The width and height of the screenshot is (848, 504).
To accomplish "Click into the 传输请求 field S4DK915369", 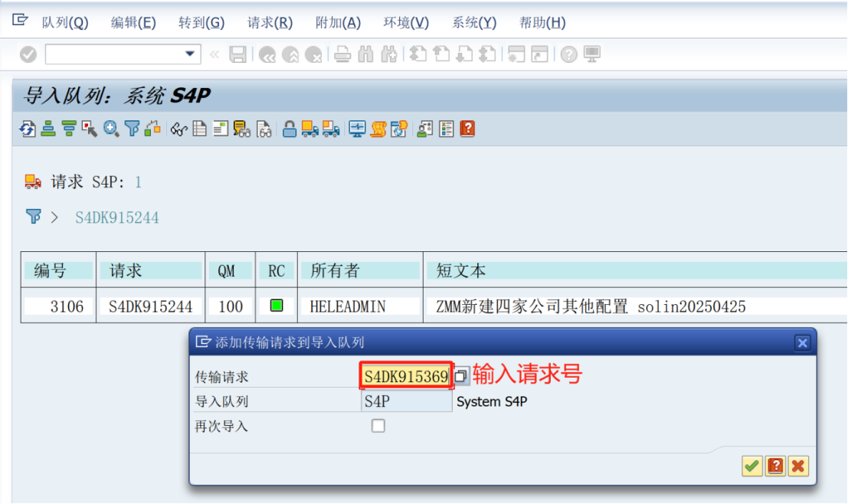I will click(x=406, y=376).
